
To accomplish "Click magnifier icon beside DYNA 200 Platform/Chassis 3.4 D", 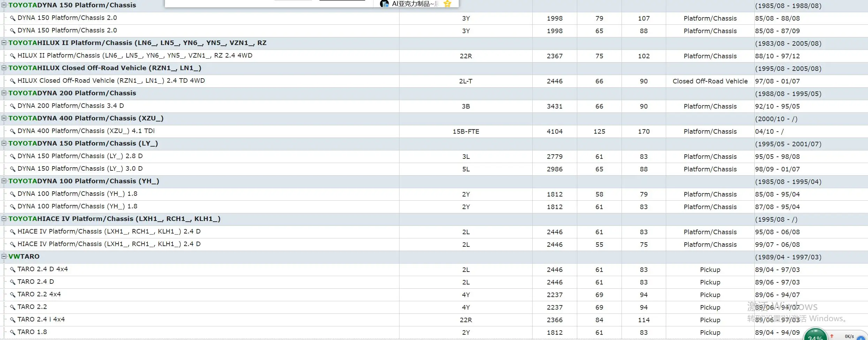I will click(13, 106).
